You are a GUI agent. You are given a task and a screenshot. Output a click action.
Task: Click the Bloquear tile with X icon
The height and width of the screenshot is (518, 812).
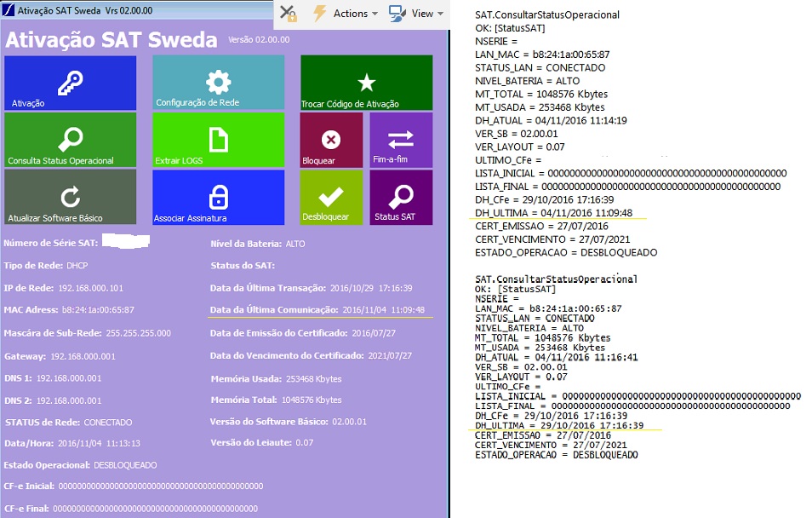[x=331, y=140]
